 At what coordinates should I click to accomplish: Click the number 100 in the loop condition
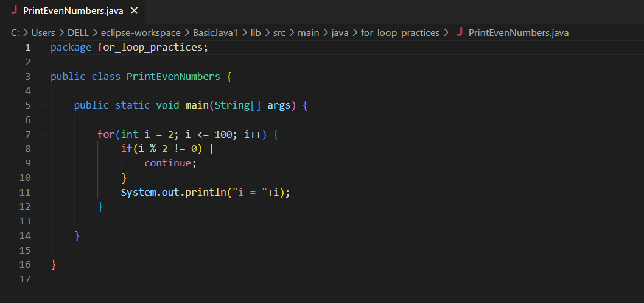[x=223, y=135]
